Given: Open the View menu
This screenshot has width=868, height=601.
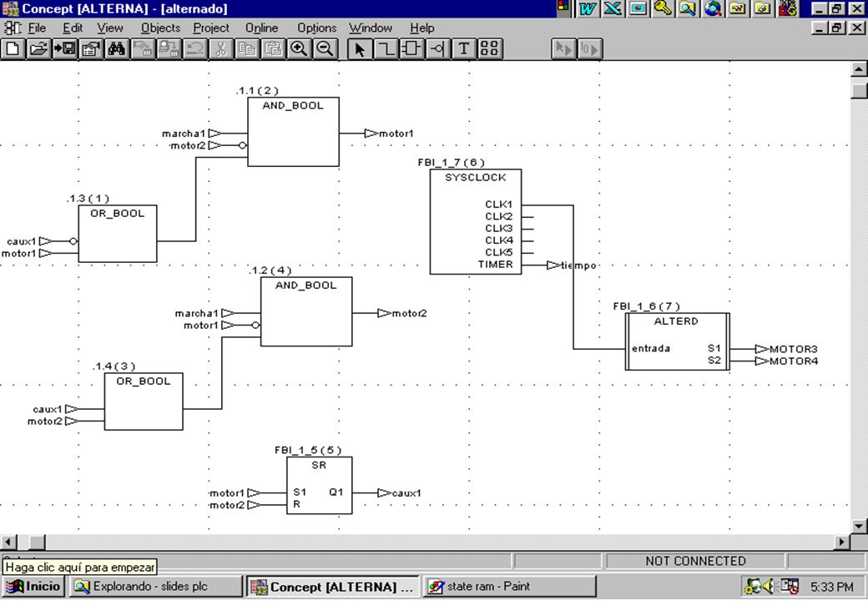Looking at the screenshot, I should click(110, 28).
